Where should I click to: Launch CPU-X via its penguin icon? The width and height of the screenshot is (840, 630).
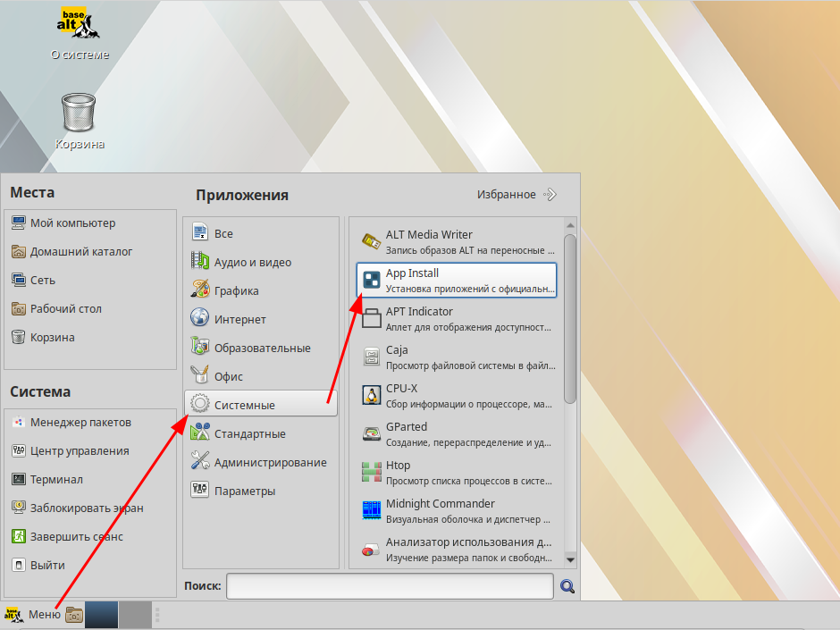tap(371, 395)
